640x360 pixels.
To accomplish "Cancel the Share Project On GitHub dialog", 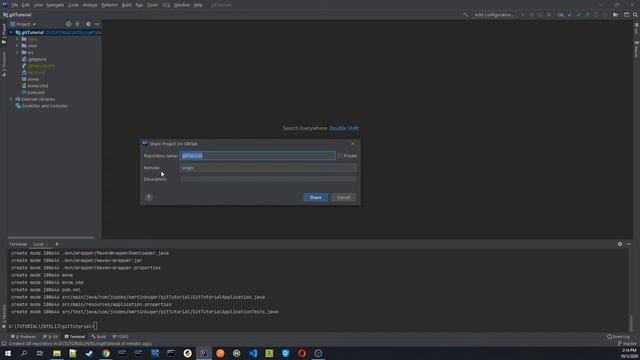I will [344, 198].
